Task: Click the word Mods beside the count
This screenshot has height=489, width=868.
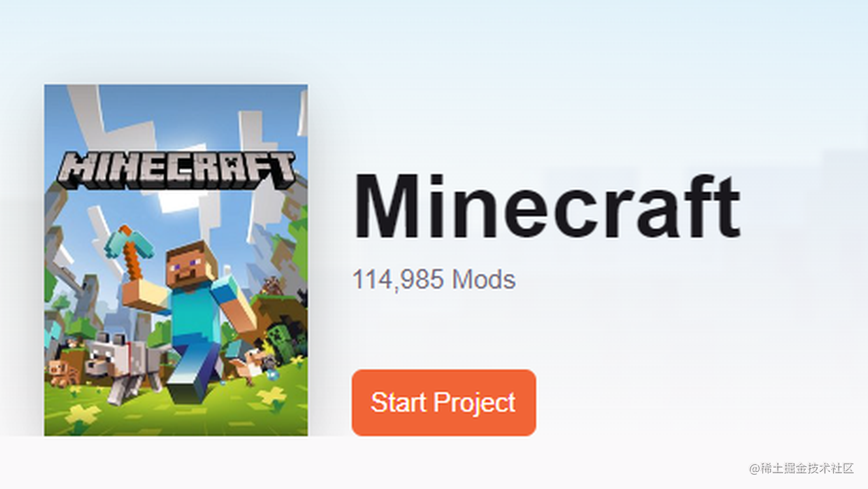Action: coord(484,280)
